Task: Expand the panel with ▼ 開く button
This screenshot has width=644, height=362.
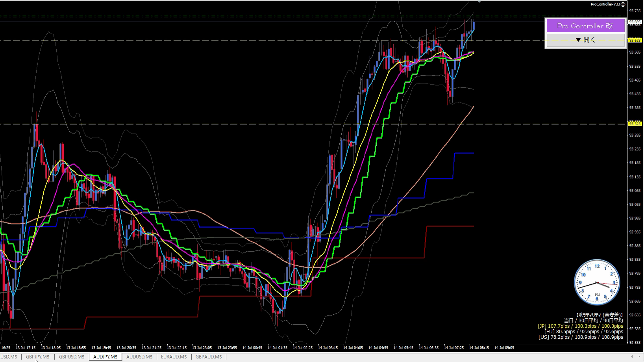Action: pyautogui.click(x=585, y=40)
